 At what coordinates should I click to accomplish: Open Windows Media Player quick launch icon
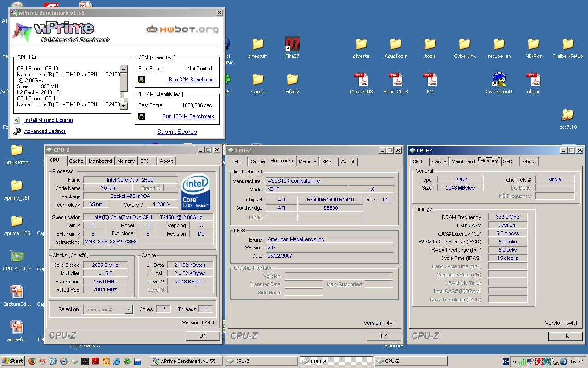click(64, 361)
